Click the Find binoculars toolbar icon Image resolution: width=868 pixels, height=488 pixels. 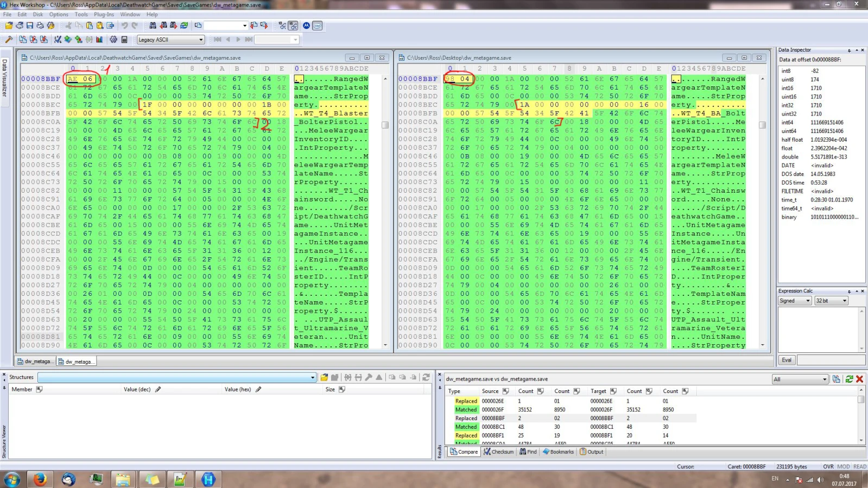point(153,26)
